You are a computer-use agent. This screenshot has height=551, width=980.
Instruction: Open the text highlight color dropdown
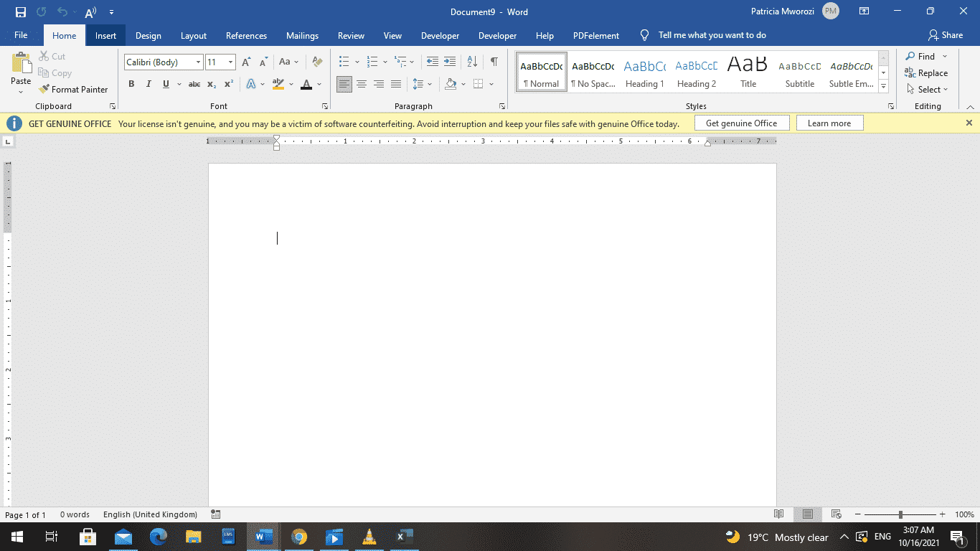(x=290, y=84)
